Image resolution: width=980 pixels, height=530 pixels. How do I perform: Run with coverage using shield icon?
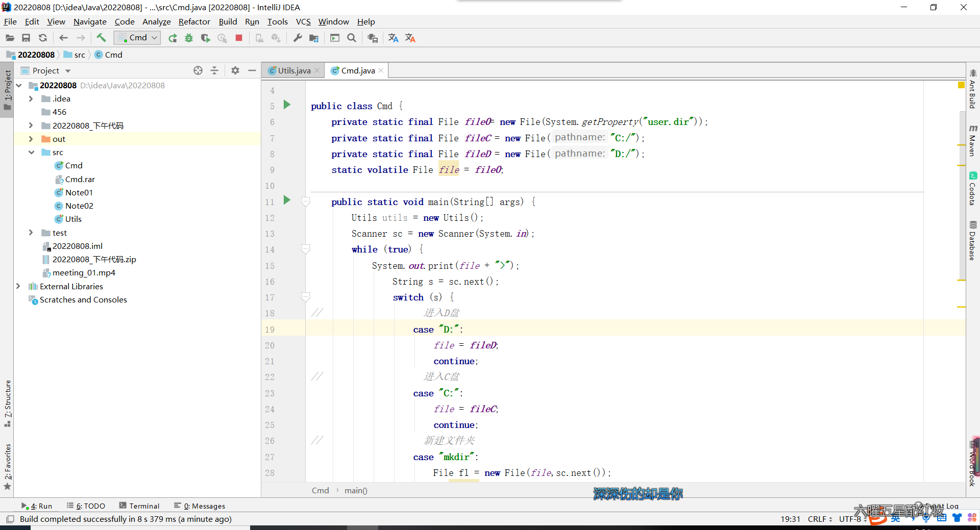tap(205, 38)
